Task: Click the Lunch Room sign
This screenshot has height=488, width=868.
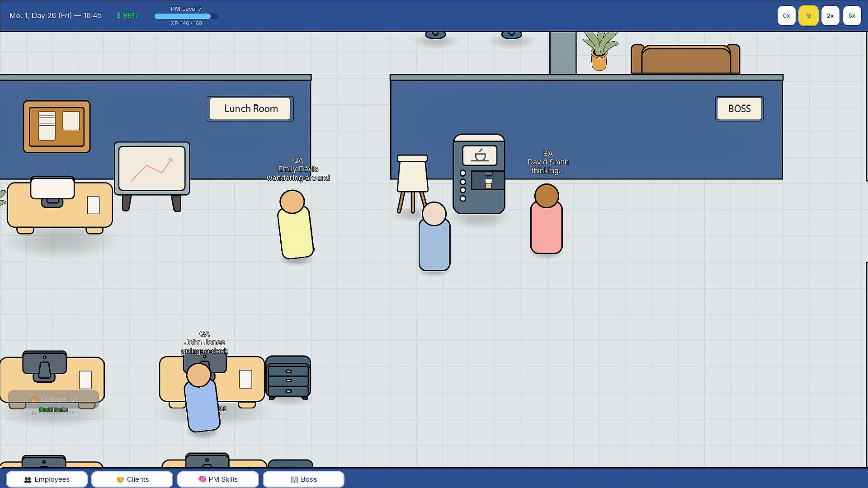Action: point(250,109)
